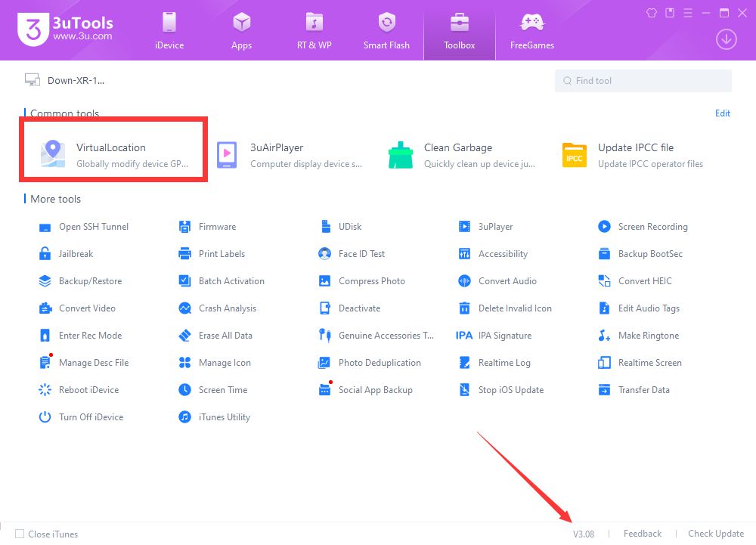
Task: Open the IPA Signature tool
Action: (x=494, y=336)
